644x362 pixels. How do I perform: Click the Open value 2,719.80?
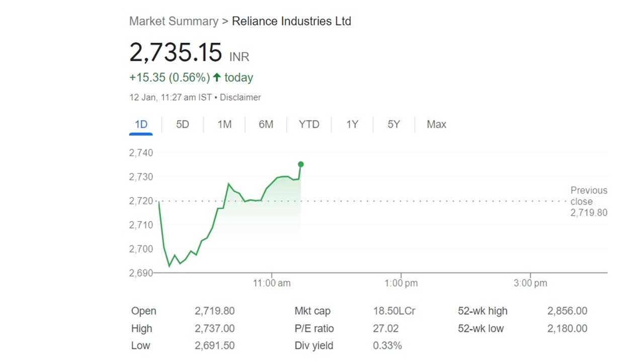[x=215, y=311]
